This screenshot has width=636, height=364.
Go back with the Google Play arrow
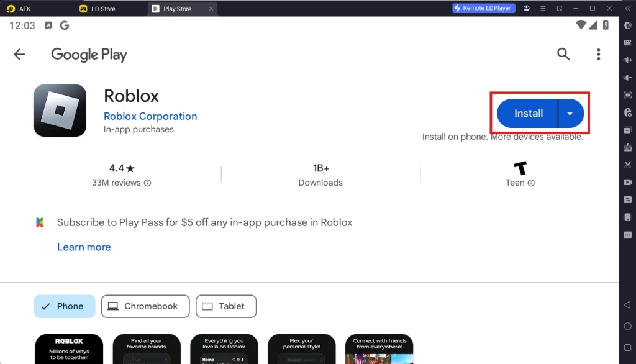click(x=19, y=55)
